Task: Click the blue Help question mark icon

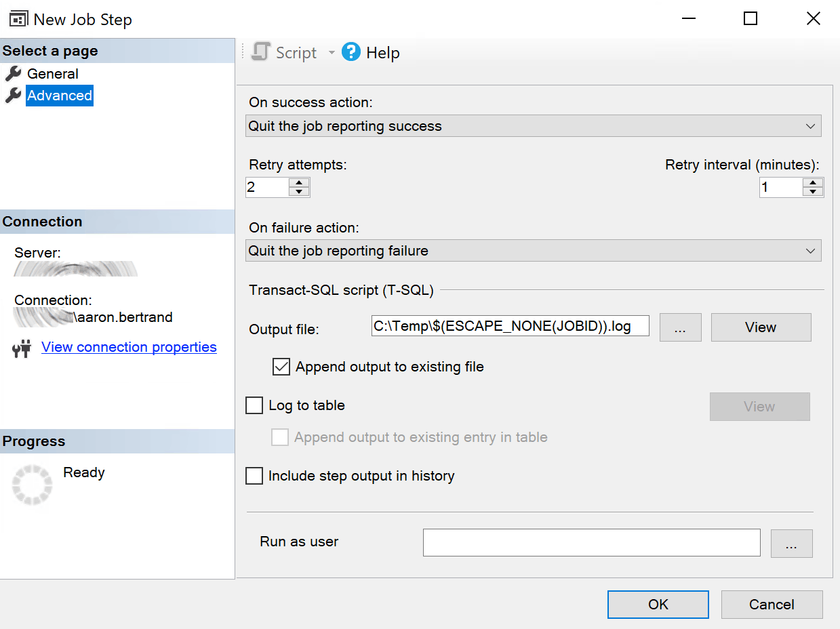Action: pos(351,52)
